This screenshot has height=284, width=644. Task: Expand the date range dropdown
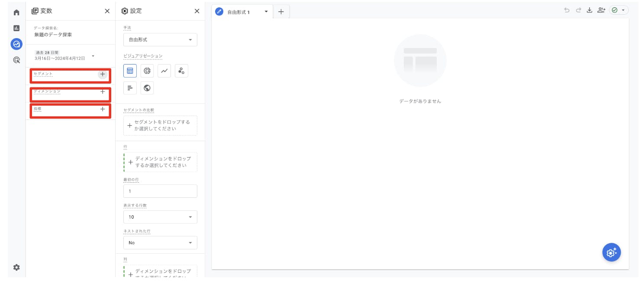93,56
